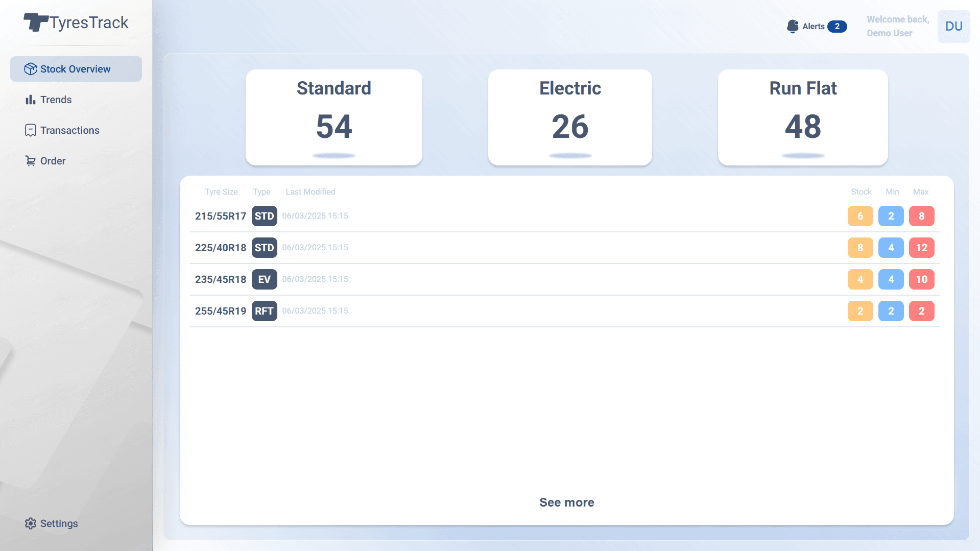980x551 pixels.
Task: Click the 255/45R19 last modified date
Action: [x=315, y=311]
